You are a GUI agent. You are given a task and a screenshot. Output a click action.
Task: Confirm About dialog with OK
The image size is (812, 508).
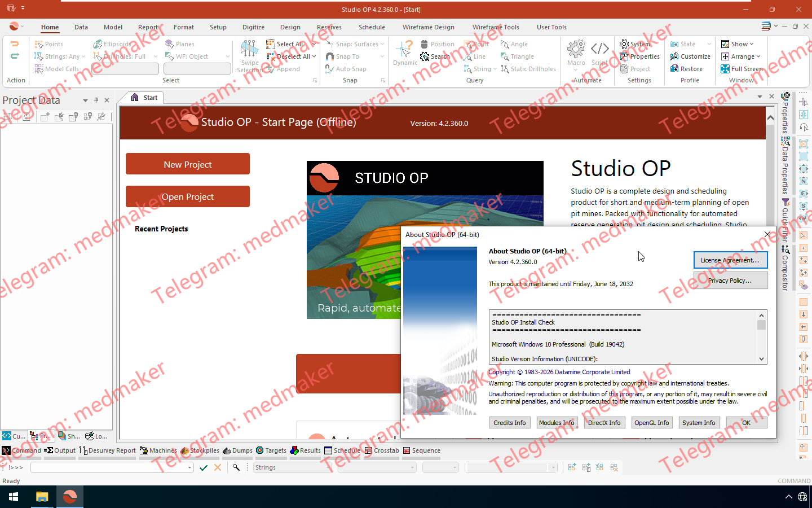(x=747, y=423)
